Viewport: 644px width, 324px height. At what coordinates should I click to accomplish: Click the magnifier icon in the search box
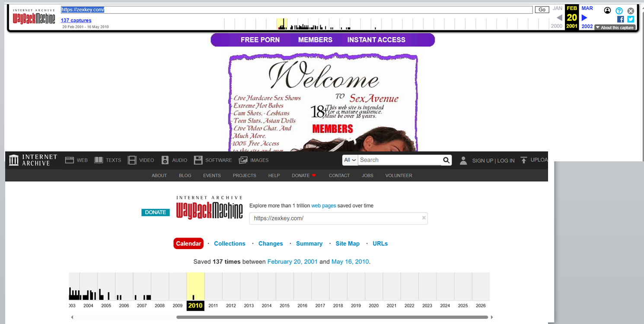[x=446, y=160]
